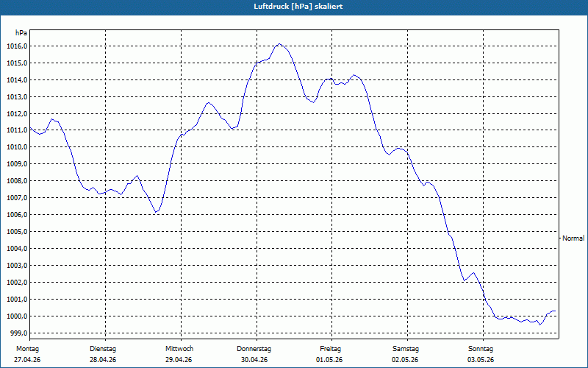Image resolution: width=588 pixels, height=368 pixels.
Task: Click the 'Dienstag' day label
Action: (103, 349)
